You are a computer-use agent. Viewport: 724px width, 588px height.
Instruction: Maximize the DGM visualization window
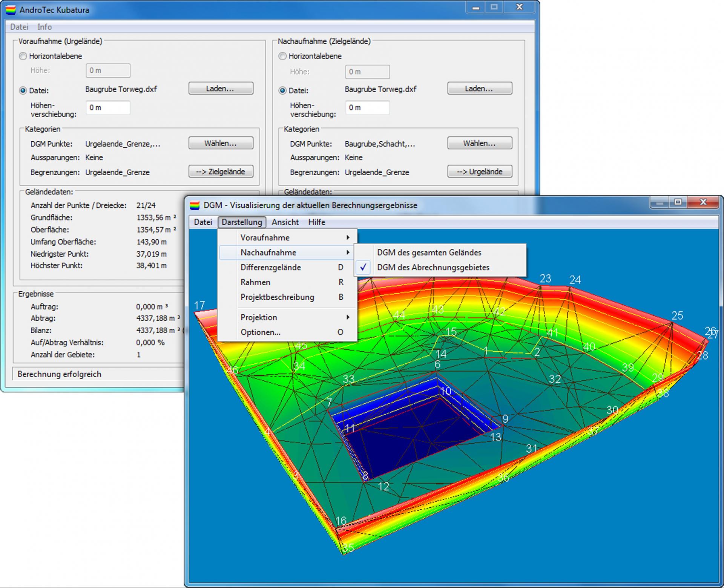tap(678, 202)
